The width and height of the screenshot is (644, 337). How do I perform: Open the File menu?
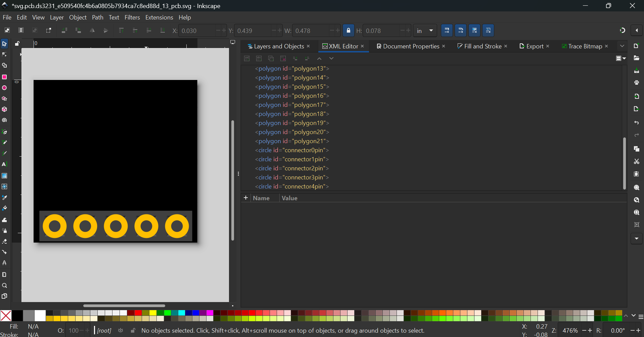(x=7, y=17)
